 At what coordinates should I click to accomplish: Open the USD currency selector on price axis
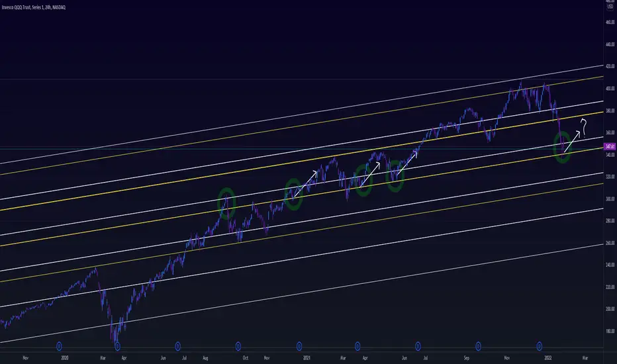coord(610,7)
